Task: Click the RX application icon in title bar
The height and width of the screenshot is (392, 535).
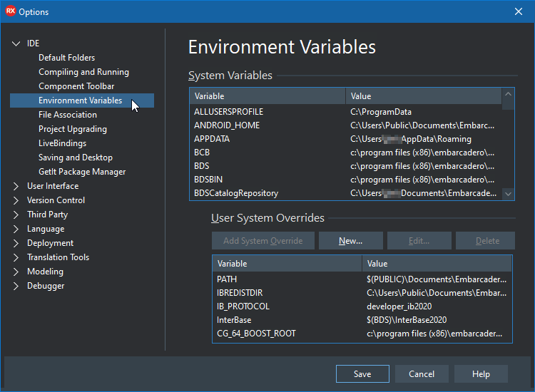Action: [x=11, y=11]
